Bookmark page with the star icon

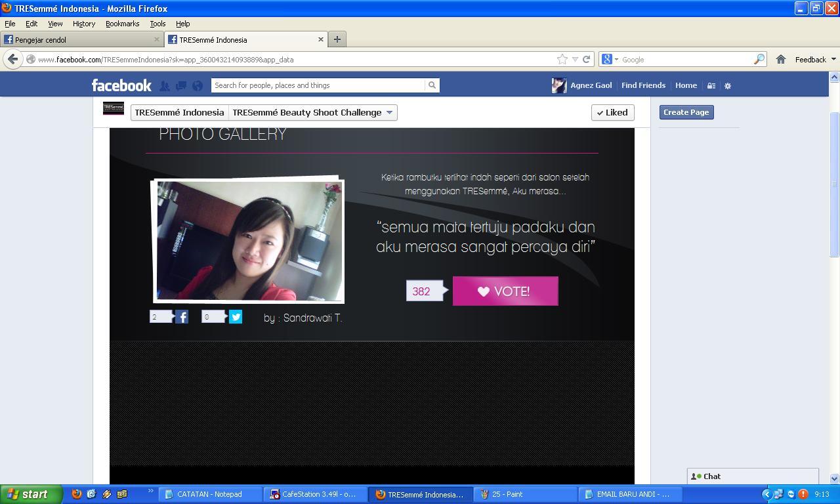pos(562,59)
